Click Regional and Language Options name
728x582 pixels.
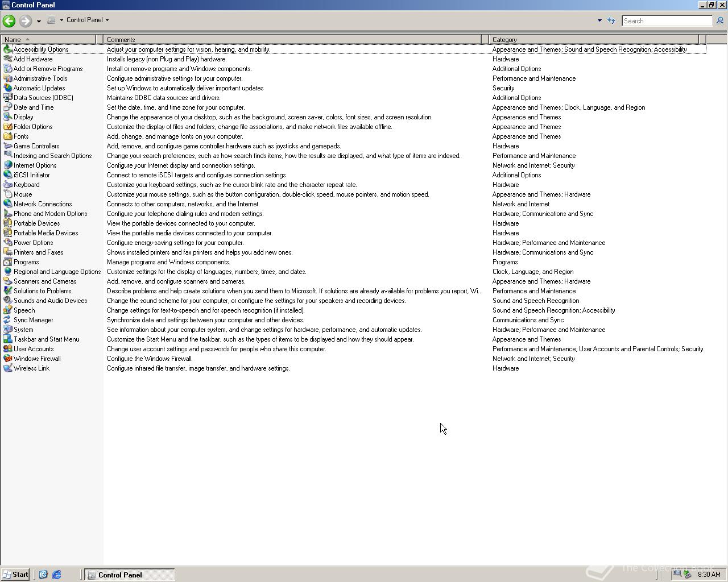click(57, 272)
